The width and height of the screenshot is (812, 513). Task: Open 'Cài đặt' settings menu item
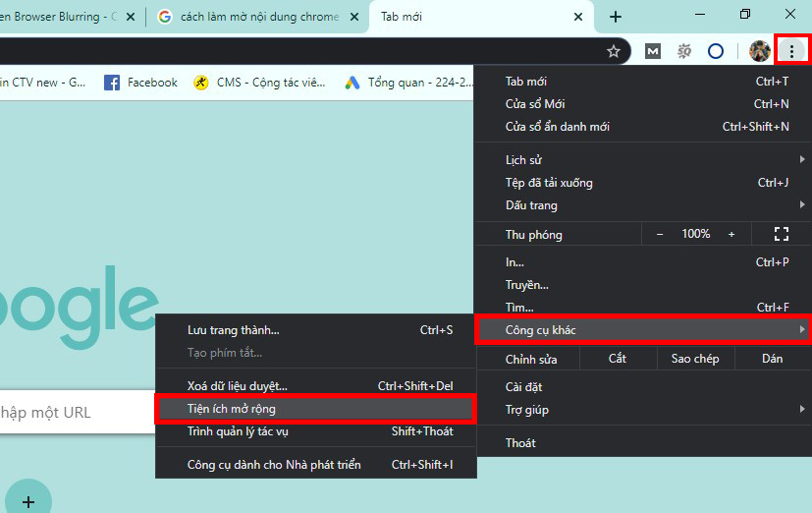tap(643, 387)
